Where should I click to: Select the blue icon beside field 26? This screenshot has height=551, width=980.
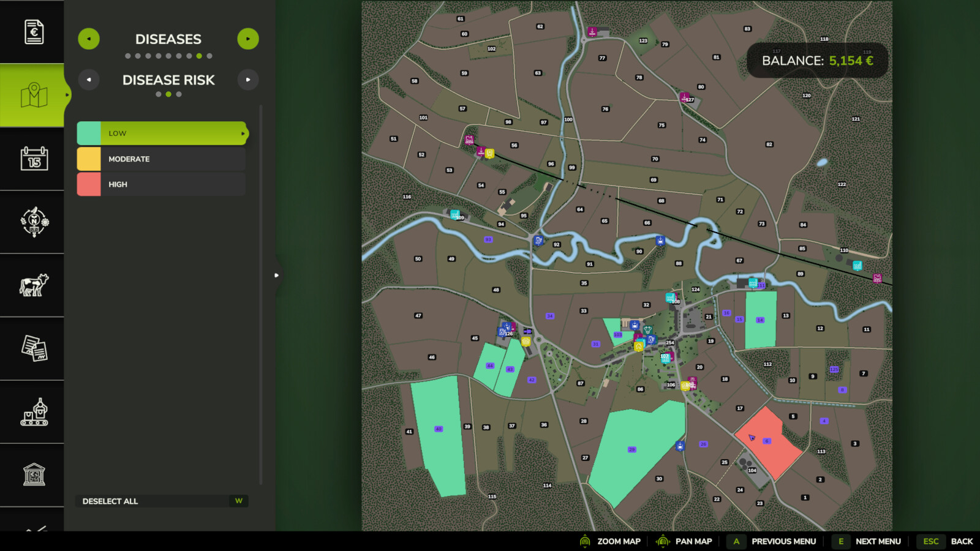tap(680, 446)
